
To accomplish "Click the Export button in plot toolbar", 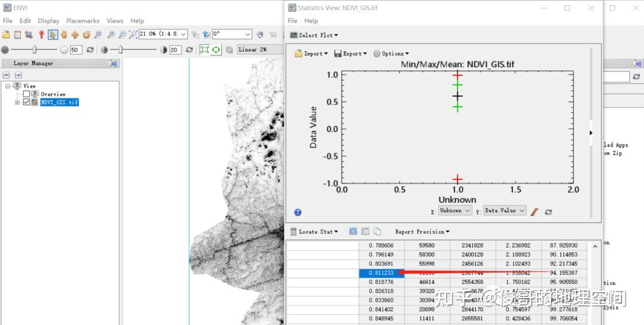I will point(351,54).
